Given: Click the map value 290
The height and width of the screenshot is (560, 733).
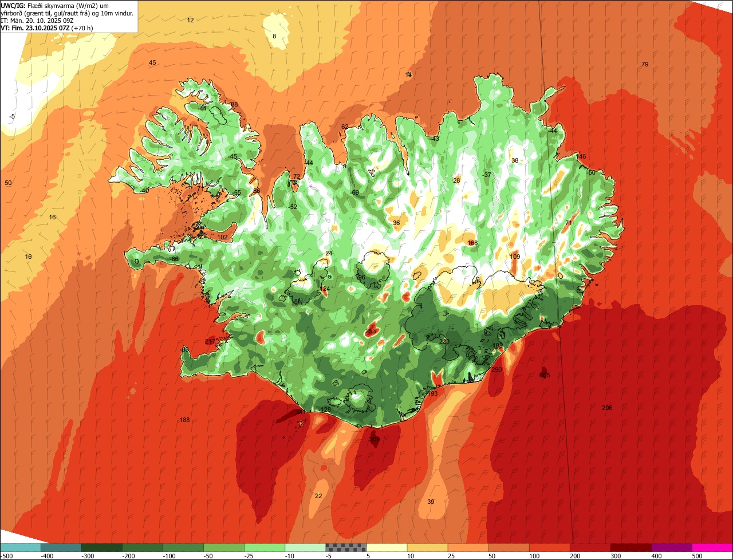Looking at the screenshot, I should 496,369.
